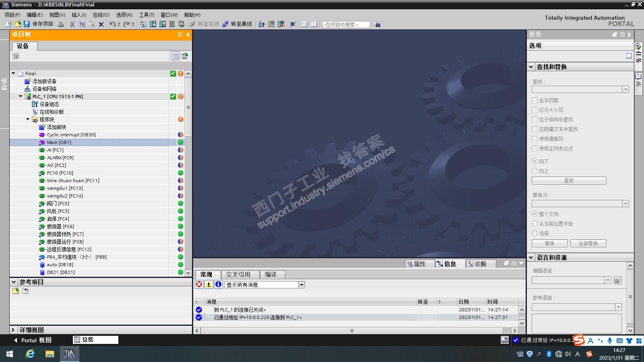
Task: Open the 在线(O) menu
Action: (x=101, y=15)
